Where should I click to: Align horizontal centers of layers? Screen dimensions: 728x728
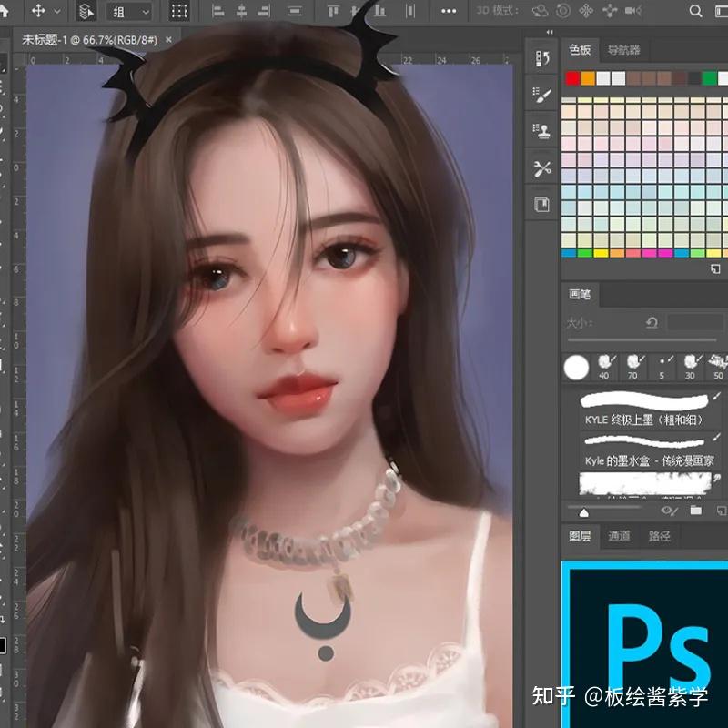point(241,11)
